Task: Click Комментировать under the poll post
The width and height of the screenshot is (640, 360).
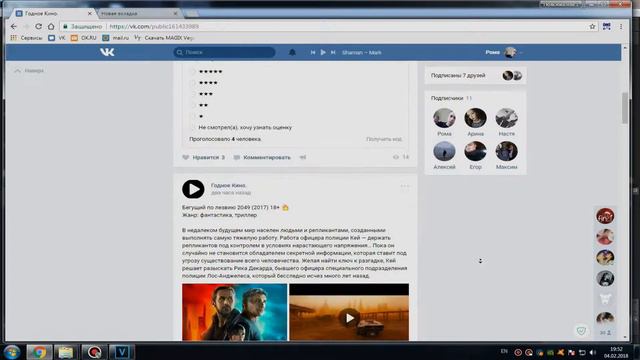Action: point(262,157)
